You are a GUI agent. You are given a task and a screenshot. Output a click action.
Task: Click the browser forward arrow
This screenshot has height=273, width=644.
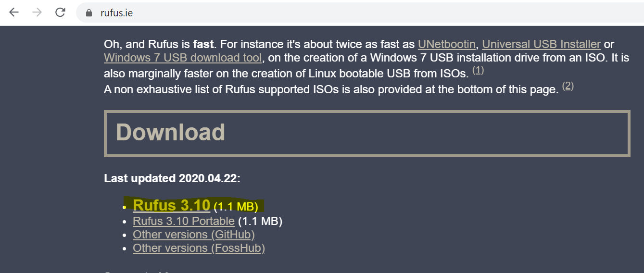pyautogui.click(x=37, y=12)
